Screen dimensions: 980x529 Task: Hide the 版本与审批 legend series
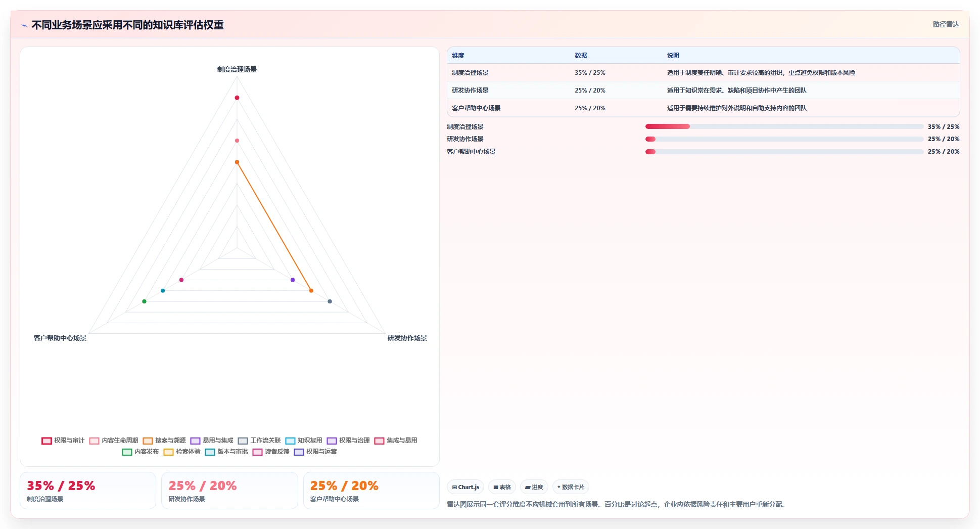tap(226, 452)
